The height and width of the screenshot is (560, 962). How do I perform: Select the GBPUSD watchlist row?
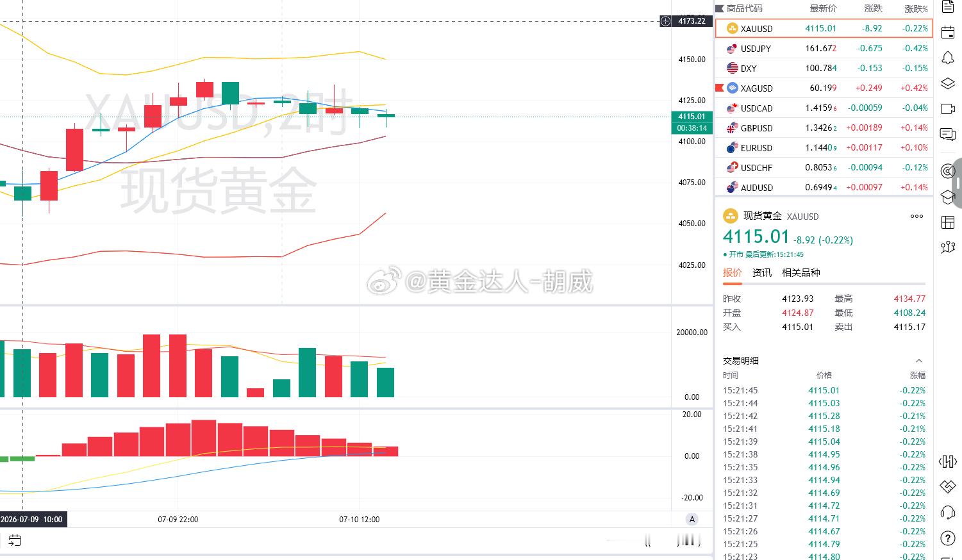[824, 128]
